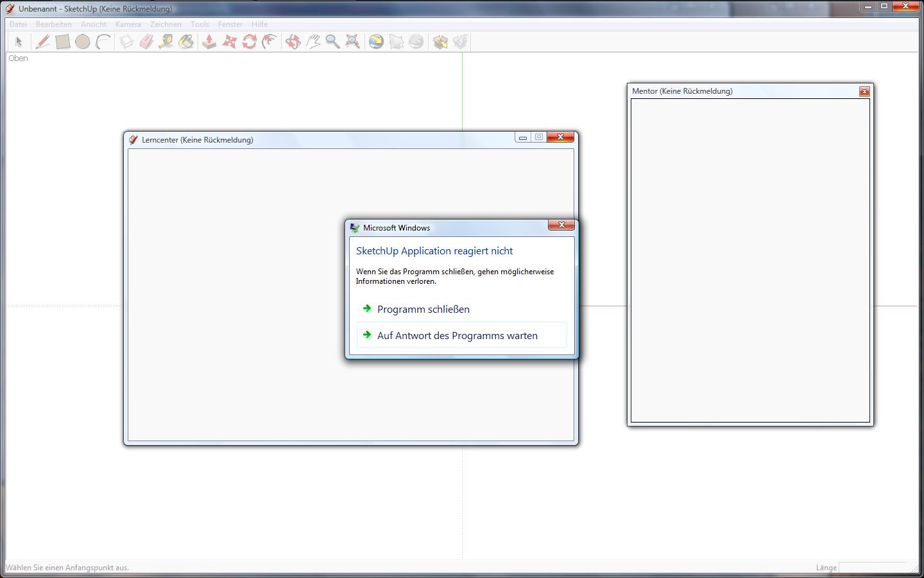The image size is (924, 578).
Task: Choose Auf Antwort des Programms warten
Action: click(x=462, y=335)
